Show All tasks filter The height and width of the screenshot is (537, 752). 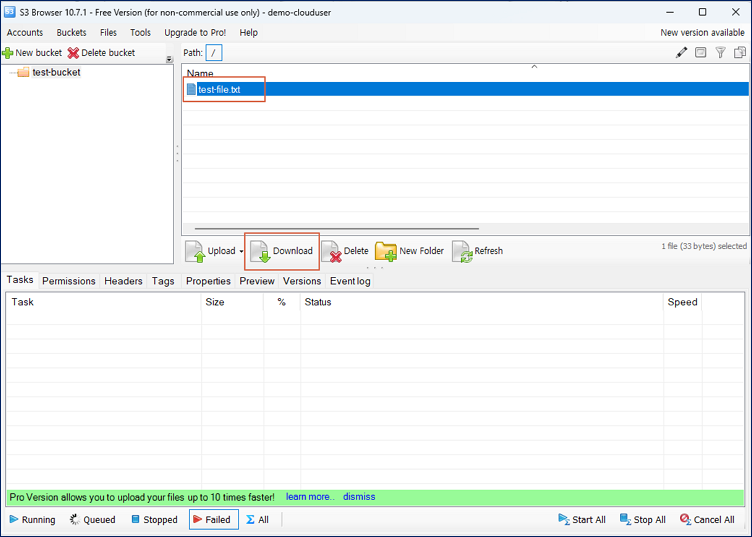(258, 520)
